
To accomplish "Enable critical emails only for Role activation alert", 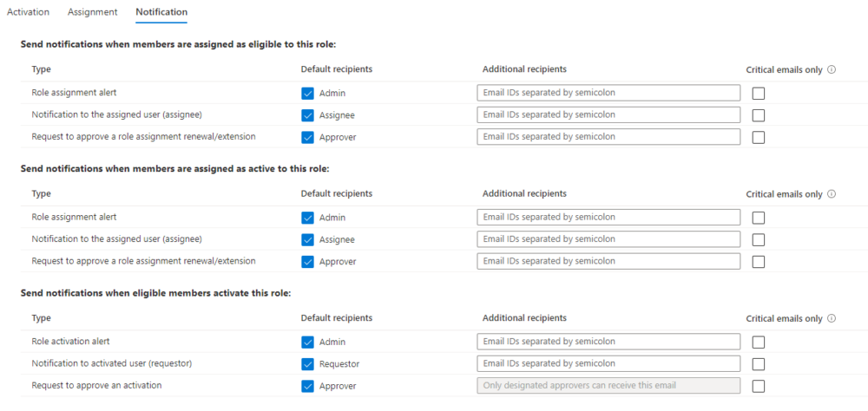I will [x=759, y=342].
